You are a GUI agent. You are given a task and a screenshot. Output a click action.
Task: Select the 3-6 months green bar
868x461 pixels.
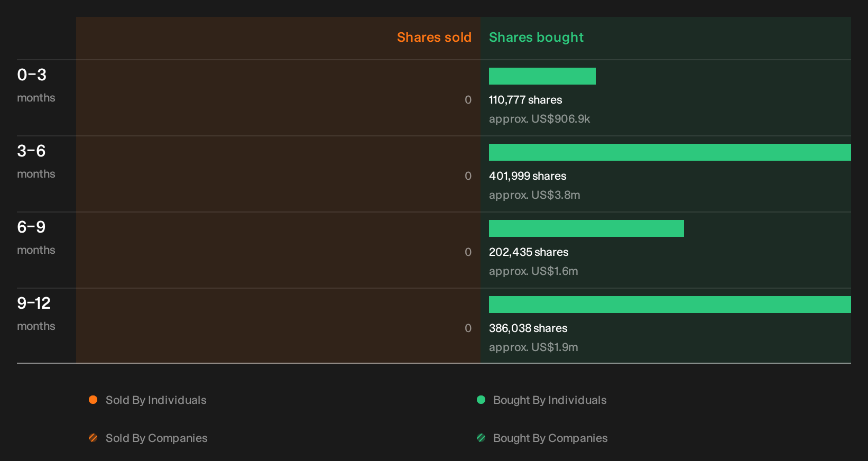(670, 152)
